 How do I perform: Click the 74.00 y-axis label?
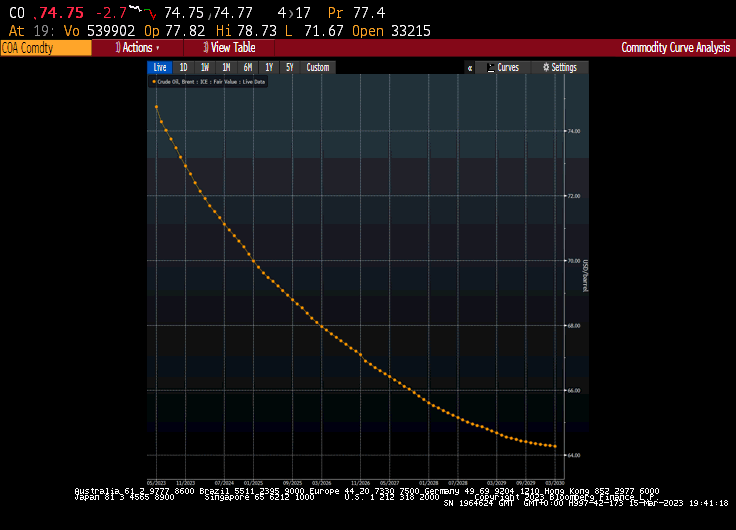coord(574,131)
